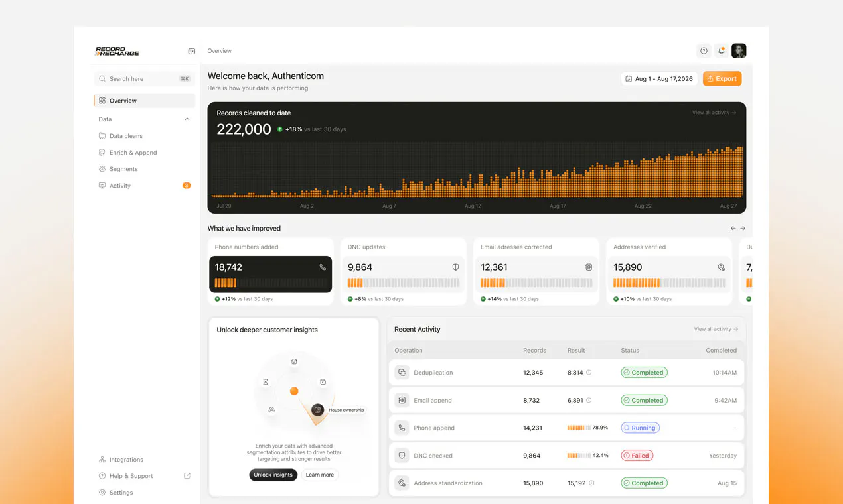Collapse the Data section chevron

click(x=187, y=119)
